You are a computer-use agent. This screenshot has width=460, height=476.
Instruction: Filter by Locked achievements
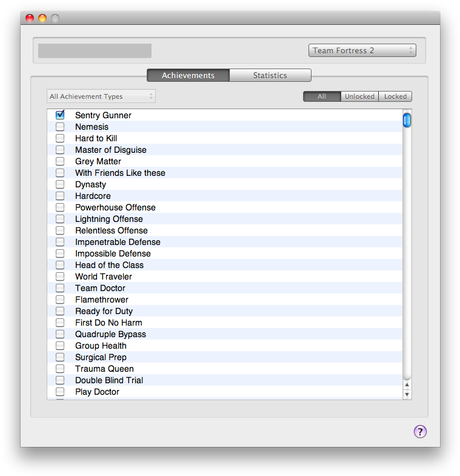pyautogui.click(x=395, y=96)
